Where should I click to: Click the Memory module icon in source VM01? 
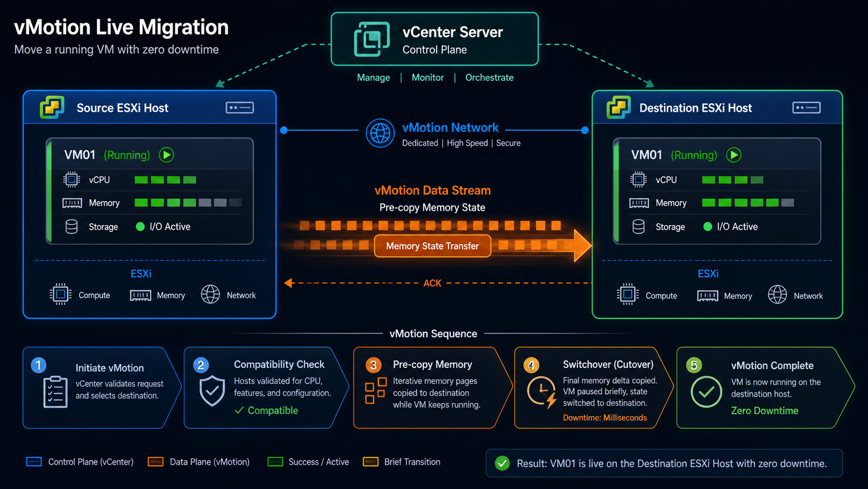(x=72, y=203)
